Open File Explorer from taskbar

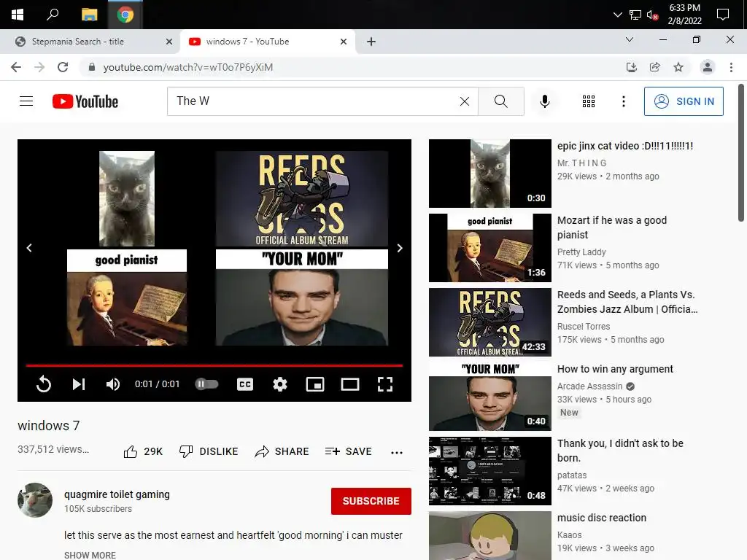tap(89, 15)
